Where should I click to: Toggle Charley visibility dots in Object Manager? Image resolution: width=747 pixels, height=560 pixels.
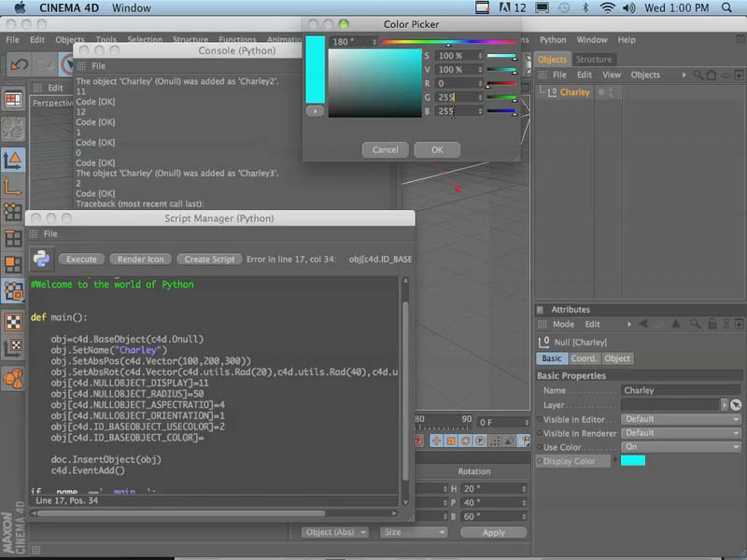(x=612, y=91)
